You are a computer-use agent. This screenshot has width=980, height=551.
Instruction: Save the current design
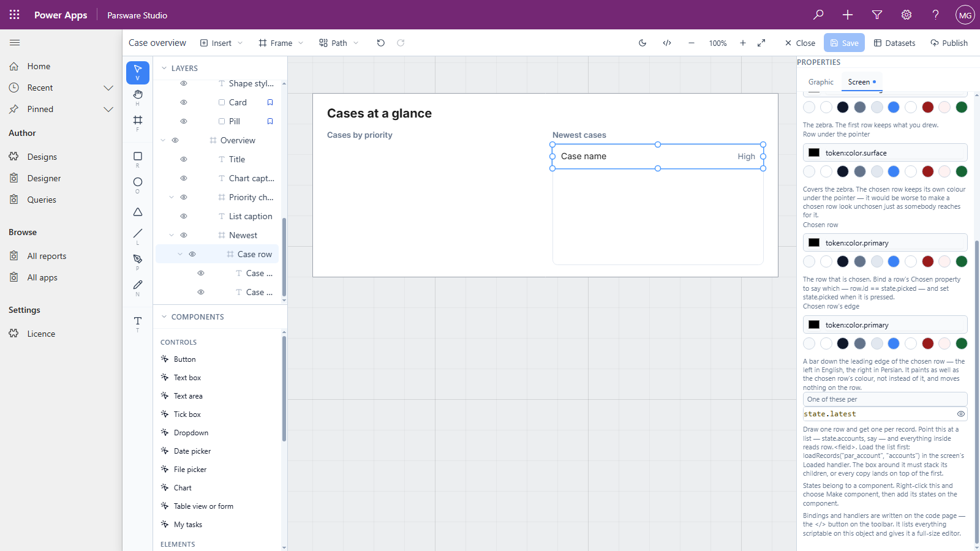pyautogui.click(x=844, y=43)
